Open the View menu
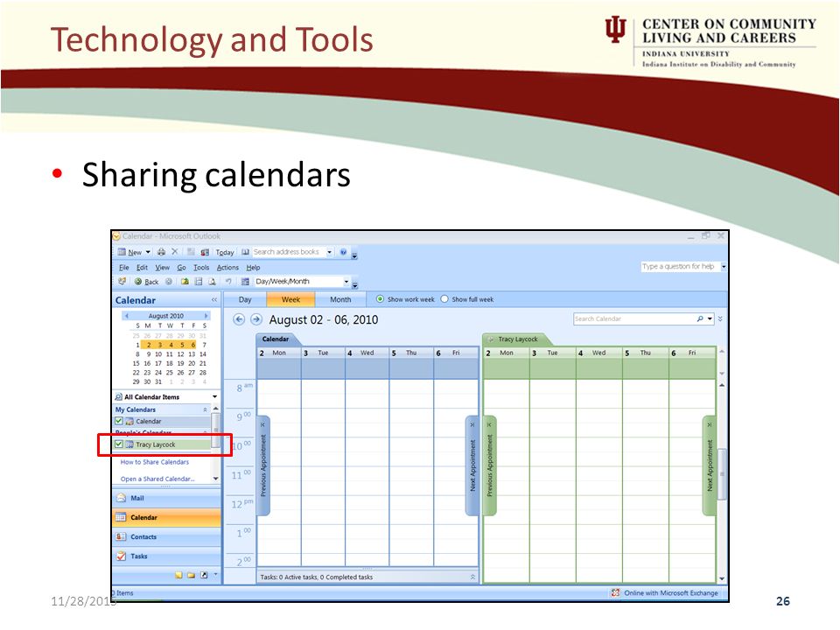This screenshot has width=840, height=630. point(163,268)
